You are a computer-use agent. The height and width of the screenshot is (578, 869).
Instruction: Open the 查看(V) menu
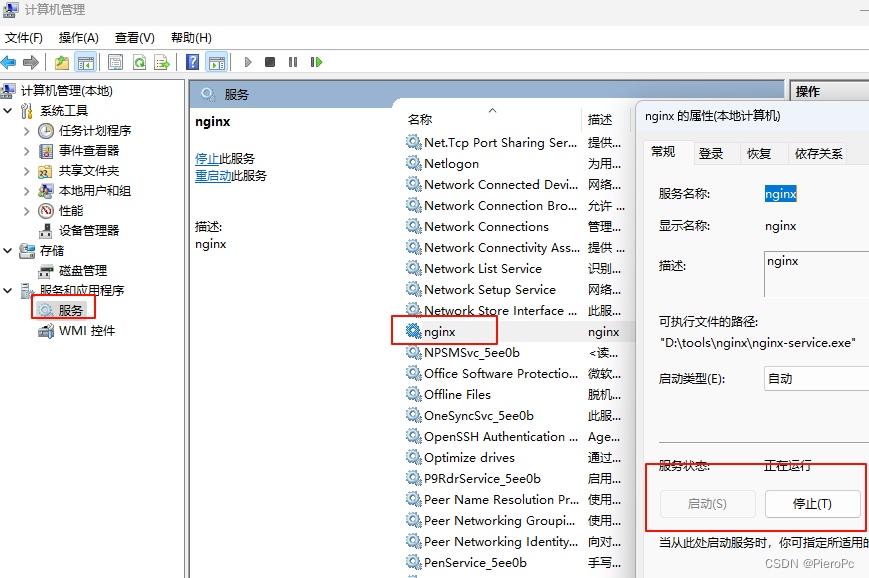coord(135,37)
